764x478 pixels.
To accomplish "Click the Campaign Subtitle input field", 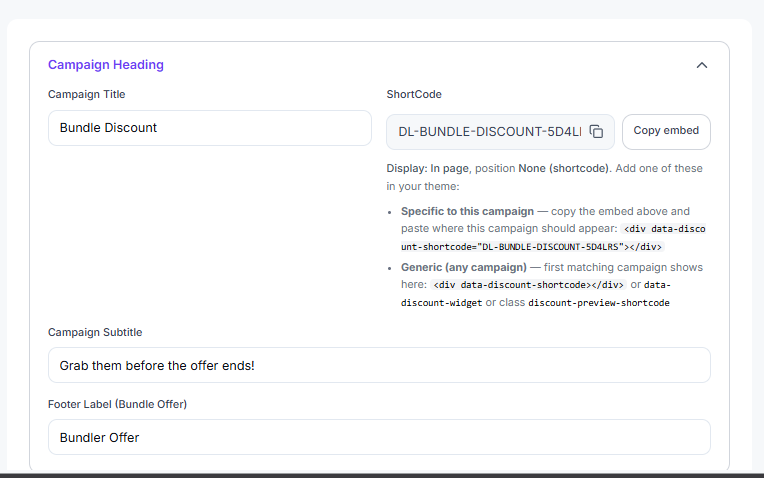I will 379,365.
